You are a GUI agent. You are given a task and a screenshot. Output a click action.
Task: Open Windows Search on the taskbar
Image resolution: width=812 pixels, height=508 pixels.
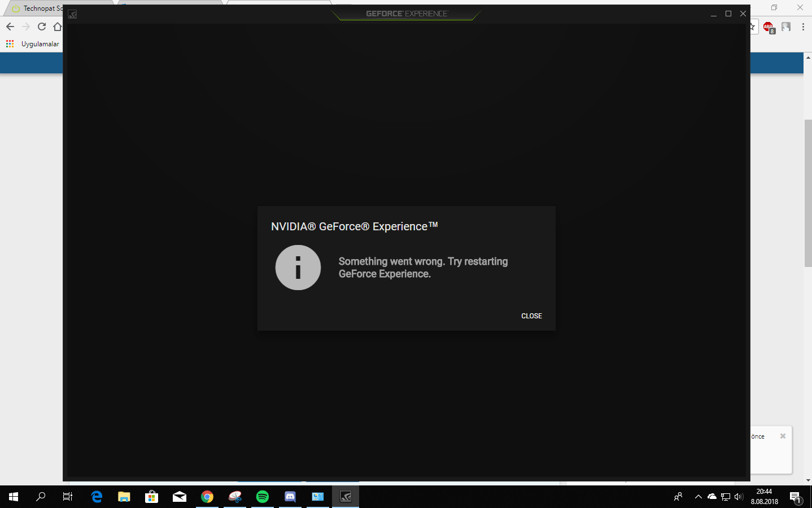pos(40,497)
